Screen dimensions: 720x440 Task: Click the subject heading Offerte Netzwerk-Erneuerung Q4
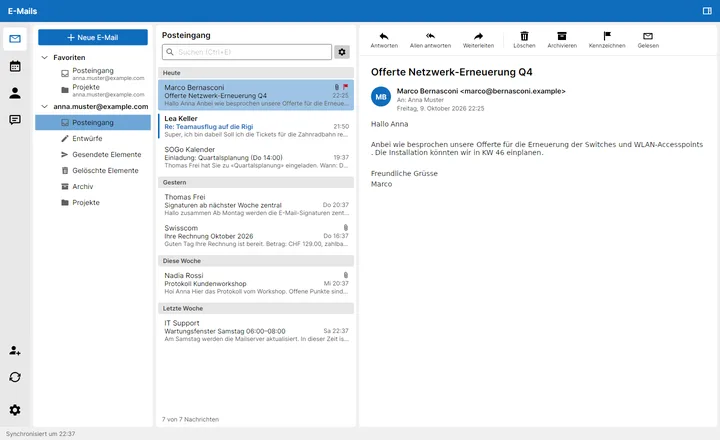[x=451, y=72]
